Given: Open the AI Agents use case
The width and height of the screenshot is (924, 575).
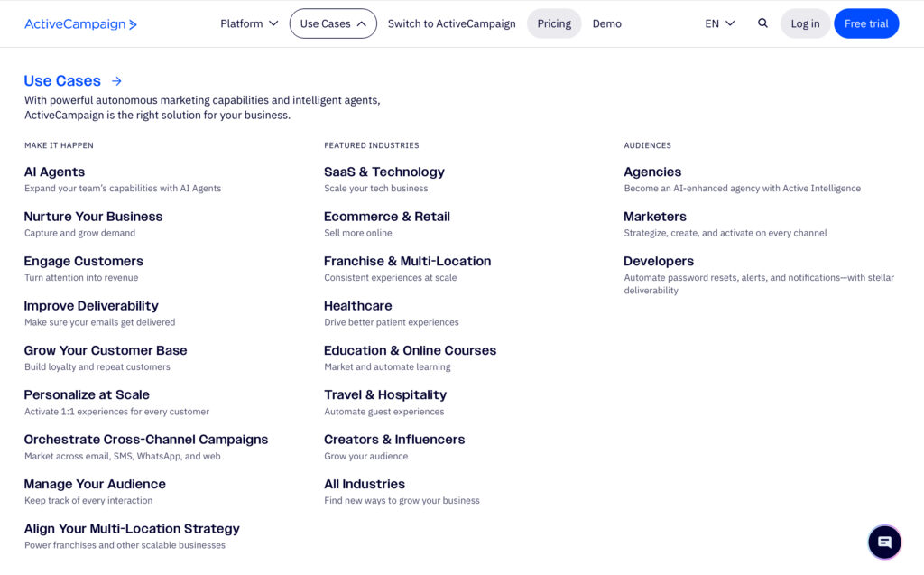Looking at the screenshot, I should [54, 172].
